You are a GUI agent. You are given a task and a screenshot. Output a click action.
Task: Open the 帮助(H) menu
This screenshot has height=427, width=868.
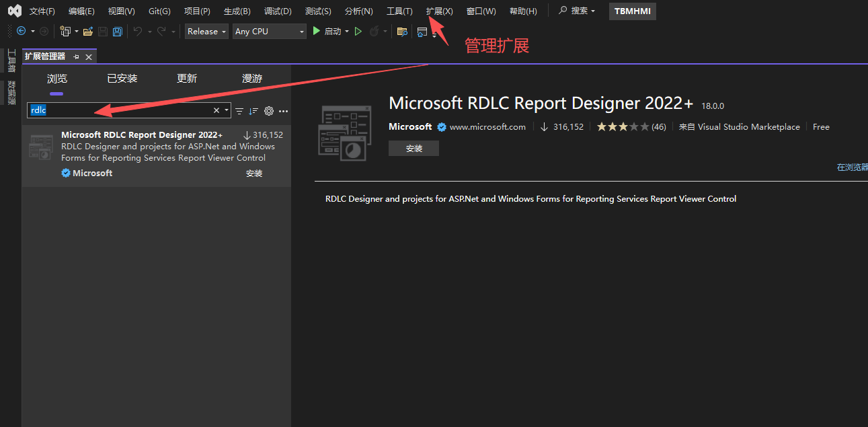point(523,11)
